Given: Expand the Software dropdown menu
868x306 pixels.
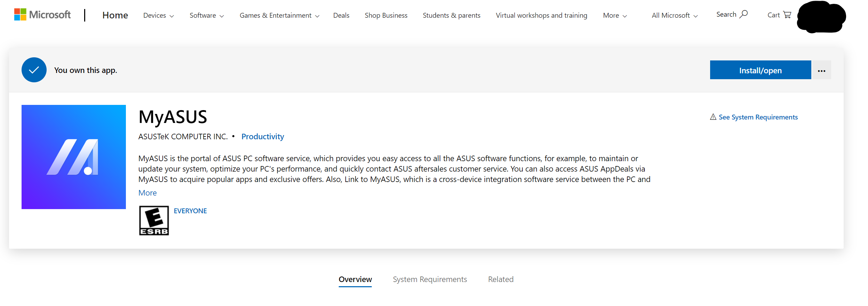Looking at the screenshot, I should (x=207, y=15).
